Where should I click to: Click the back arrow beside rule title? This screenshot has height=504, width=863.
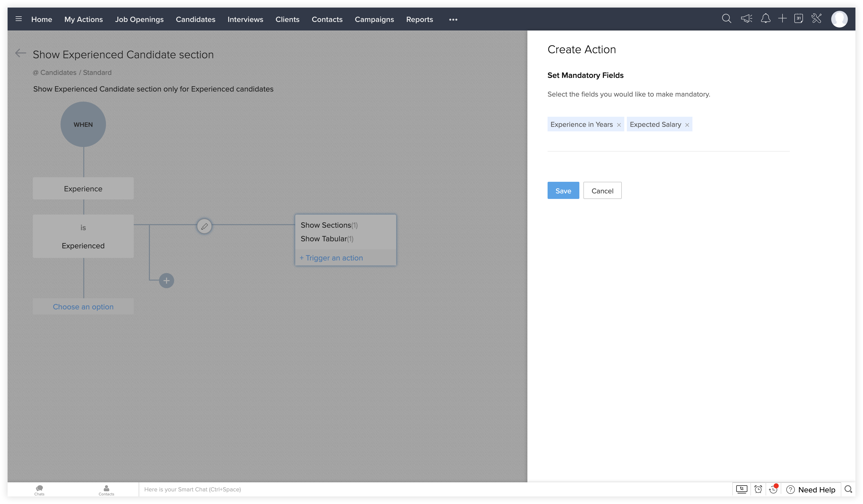pos(20,53)
